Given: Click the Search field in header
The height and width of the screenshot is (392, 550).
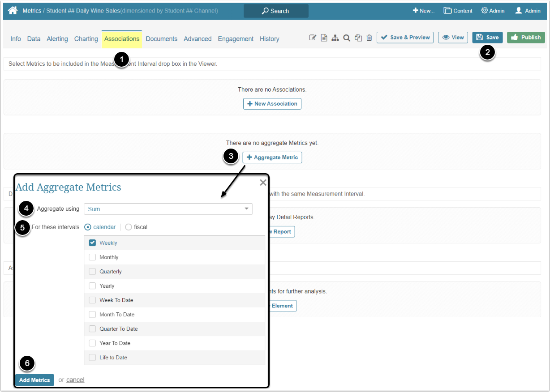Looking at the screenshot, I should click(x=276, y=11).
